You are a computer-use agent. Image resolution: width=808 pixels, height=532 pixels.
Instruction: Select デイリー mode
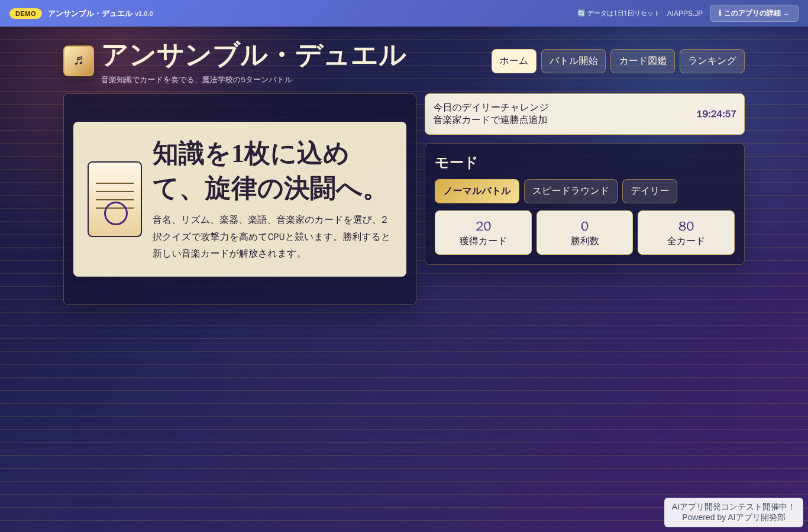[x=649, y=191]
